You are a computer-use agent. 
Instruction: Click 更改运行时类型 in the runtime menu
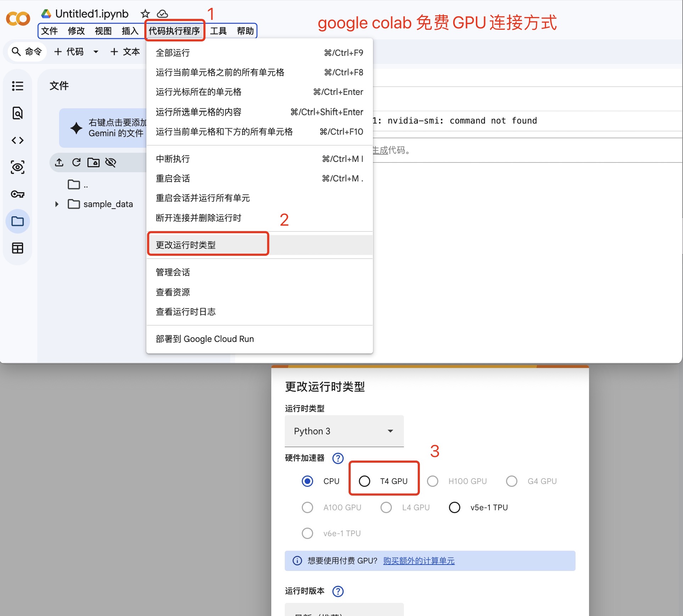pyautogui.click(x=186, y=245)
